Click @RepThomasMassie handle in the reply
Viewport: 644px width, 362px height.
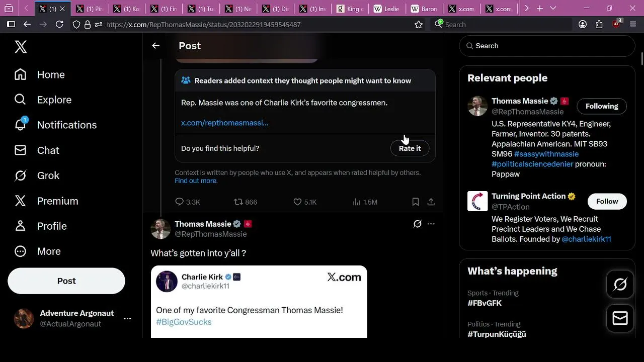(x=211, y=234)
